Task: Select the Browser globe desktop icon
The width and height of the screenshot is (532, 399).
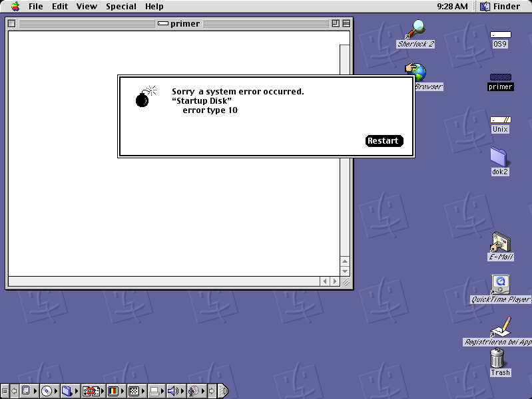Action: click(416, 72)
